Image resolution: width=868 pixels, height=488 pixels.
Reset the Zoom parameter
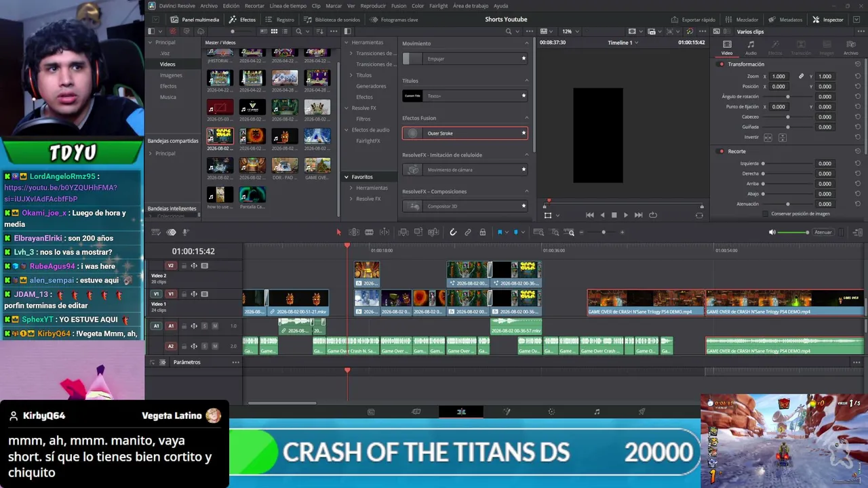tap(858, 77)
